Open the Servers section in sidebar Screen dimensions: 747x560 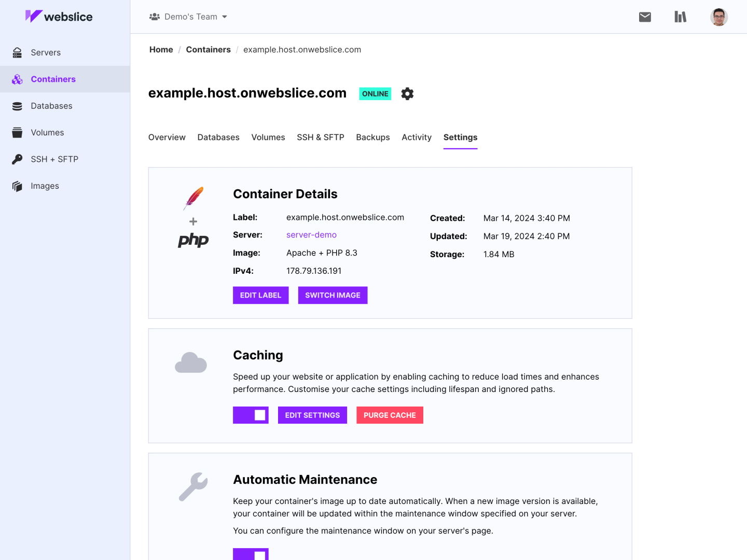(46, 52)
